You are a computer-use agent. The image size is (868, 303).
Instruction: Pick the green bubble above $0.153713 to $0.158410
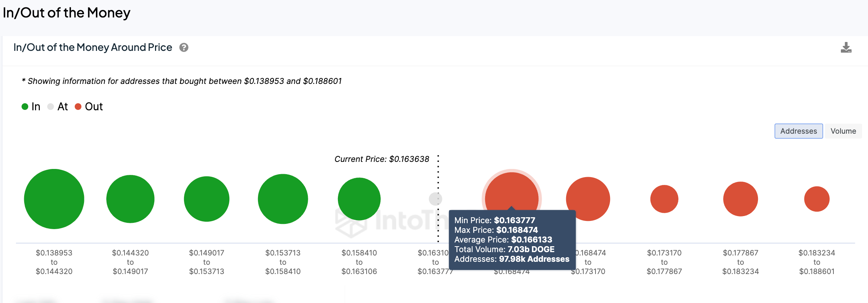coord(283,199)
